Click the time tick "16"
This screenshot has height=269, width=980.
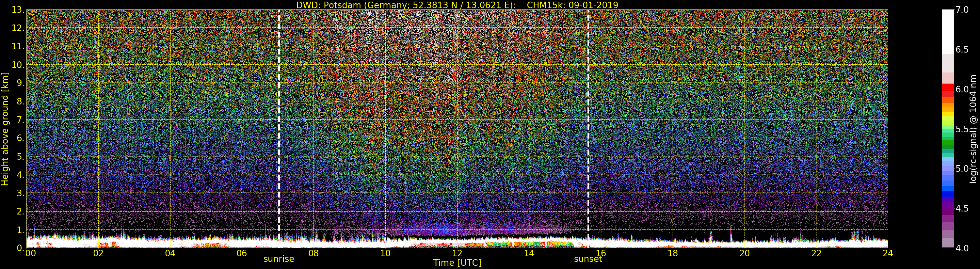coord(601,253)
